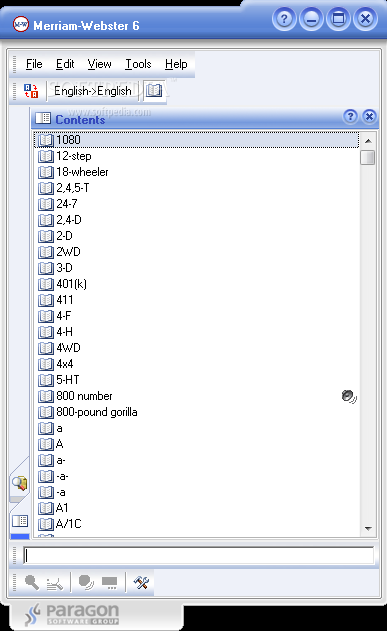Viewport: 387px width, 631px height.
Task: Select the 1080 entry
Action: tap(197, 140)
